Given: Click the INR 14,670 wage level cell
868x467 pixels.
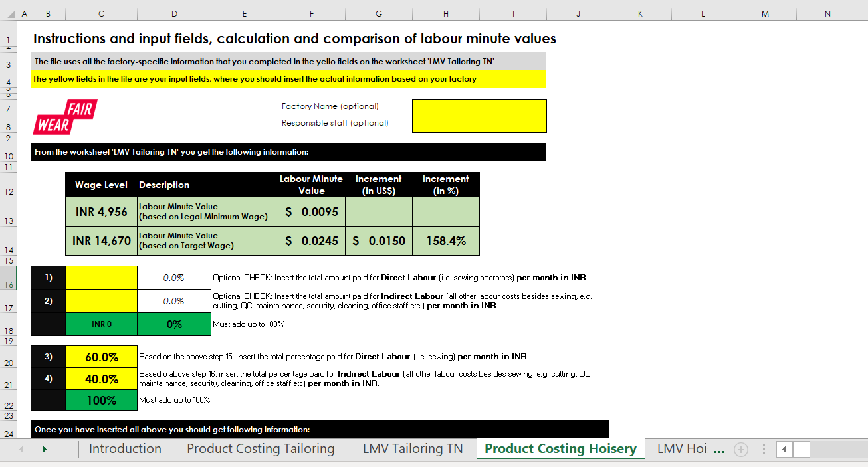Looking at the screenshot, I should [x=100, y=240].
